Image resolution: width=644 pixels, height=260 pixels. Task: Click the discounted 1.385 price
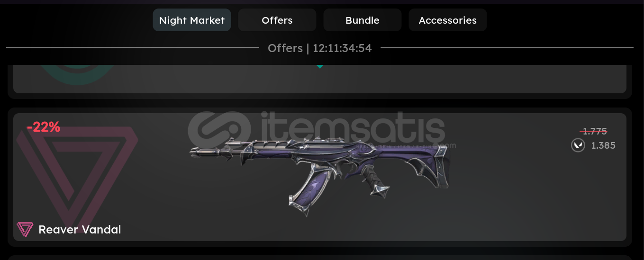coord(603,145)
